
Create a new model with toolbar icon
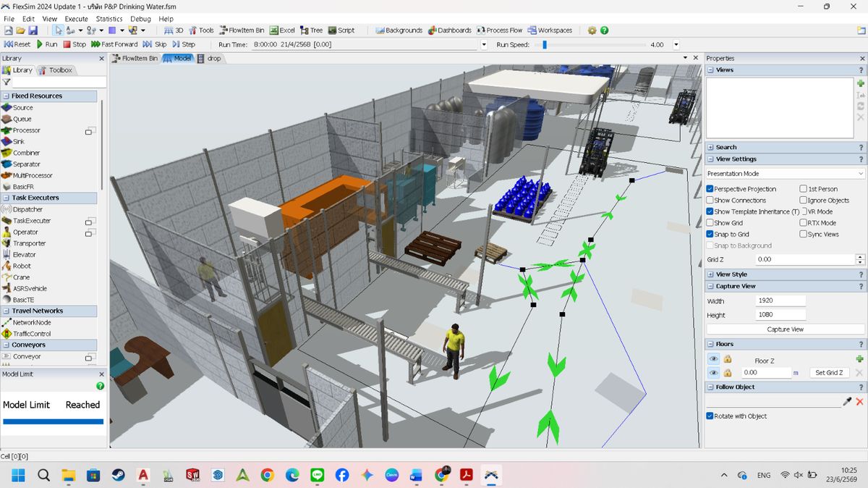[x=8, y=30]
